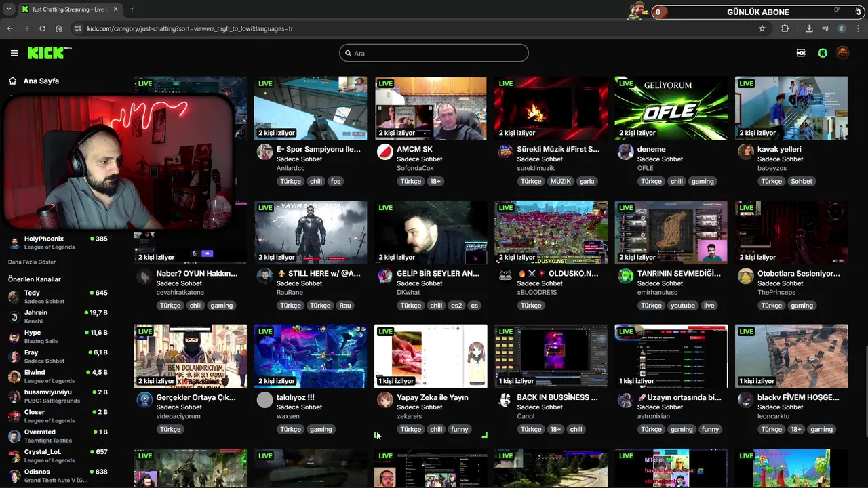Open the clips icon in Kick header
This screenshot has width=868, height=488.
point(801,53)
